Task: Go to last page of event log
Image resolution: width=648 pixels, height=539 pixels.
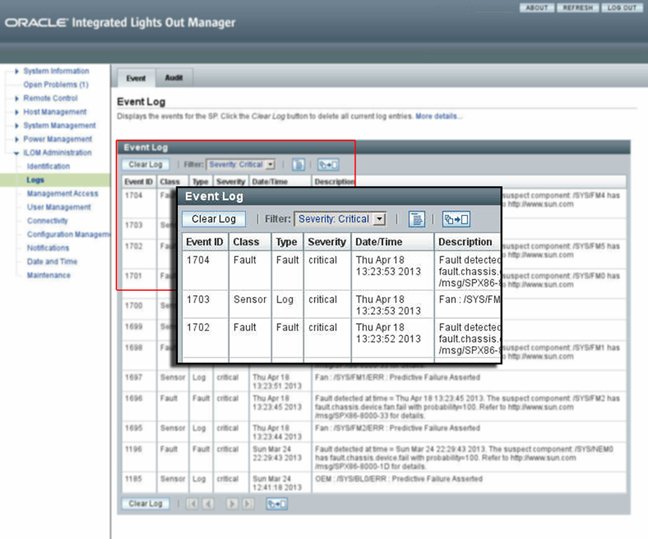Action: pyautogui.click(x=248, y=503)
